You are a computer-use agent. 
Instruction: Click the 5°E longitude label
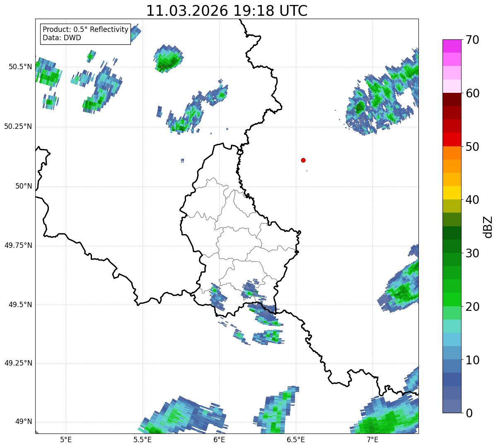pos(66,440)
